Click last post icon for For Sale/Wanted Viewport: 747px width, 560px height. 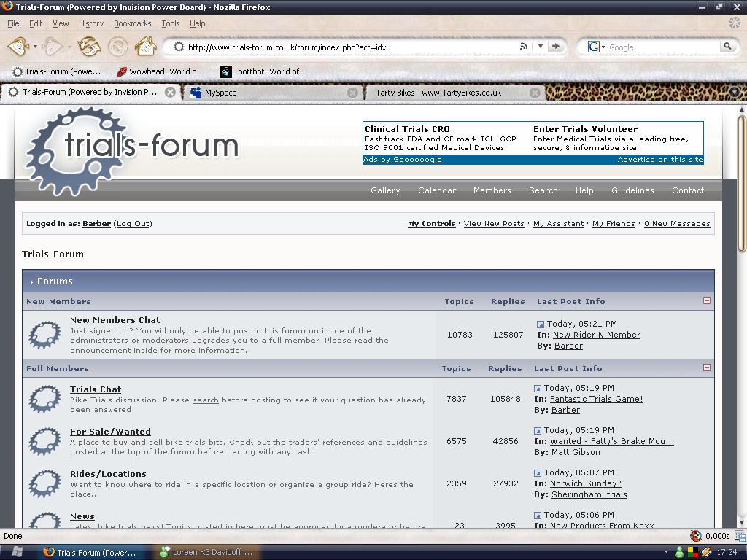pos(538,431)
